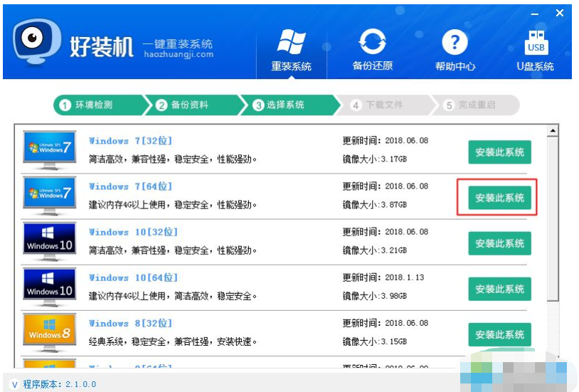The width and height of the screenshot is (579, 392).
Task: Click the 程序版本: 2.1.0.0 status text
Action: click(x=60, y=384)
